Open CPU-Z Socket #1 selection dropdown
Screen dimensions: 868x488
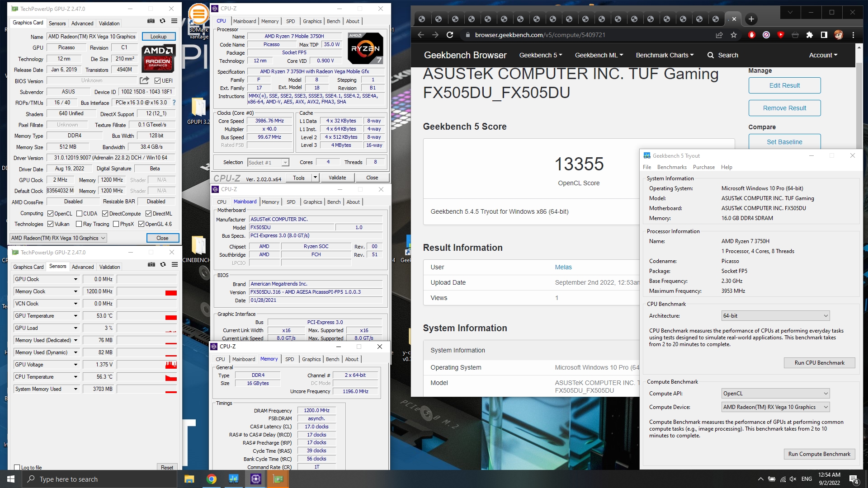point(268,163)
